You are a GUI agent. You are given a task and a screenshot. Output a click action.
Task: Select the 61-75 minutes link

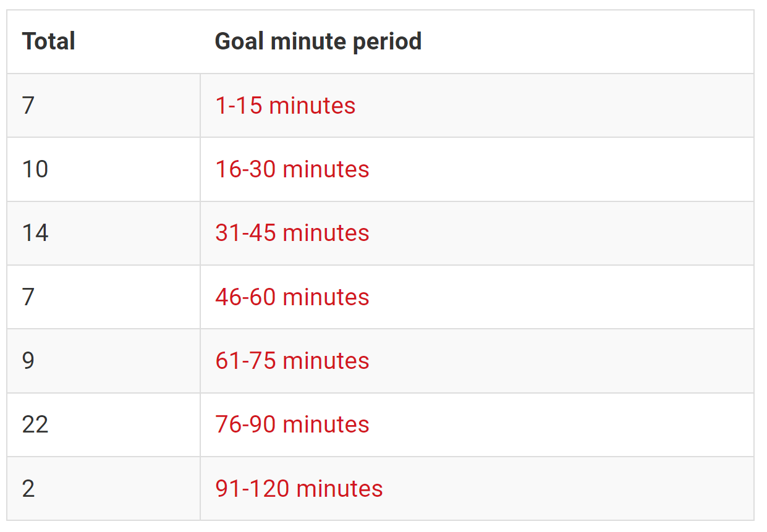pyautogui.click(x=292, y=361)
